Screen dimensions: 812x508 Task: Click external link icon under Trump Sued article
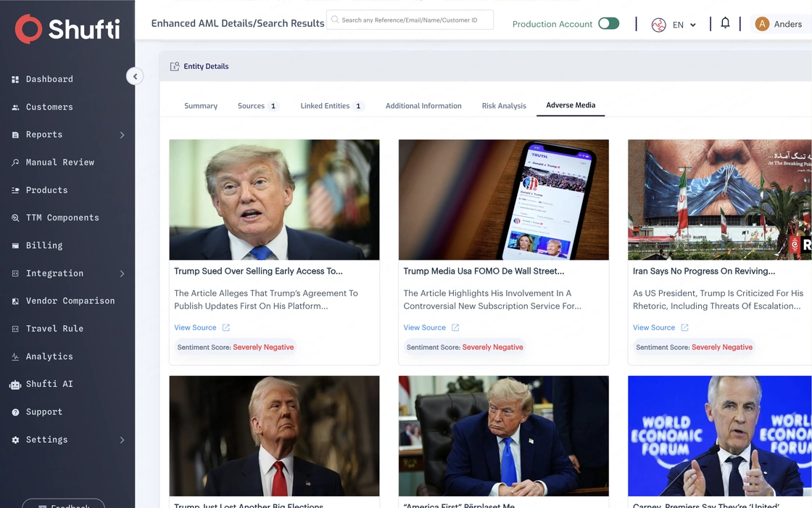coord(225,327)
